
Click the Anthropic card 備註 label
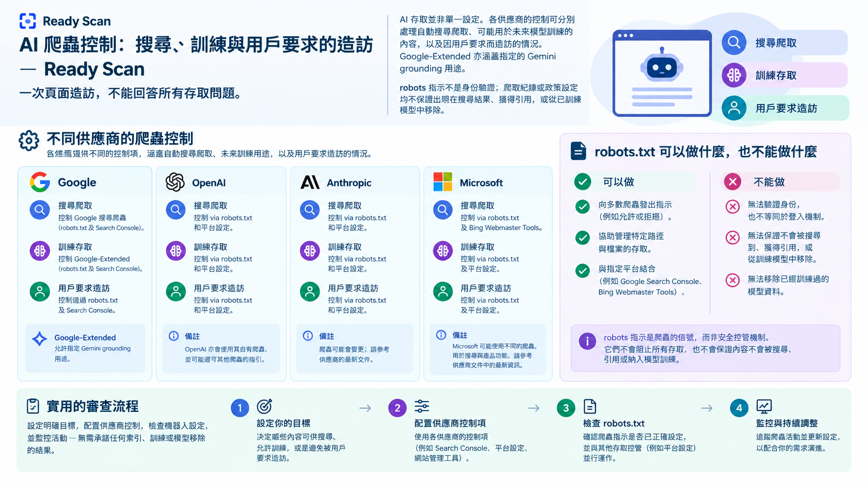click(x=326, y=336)
